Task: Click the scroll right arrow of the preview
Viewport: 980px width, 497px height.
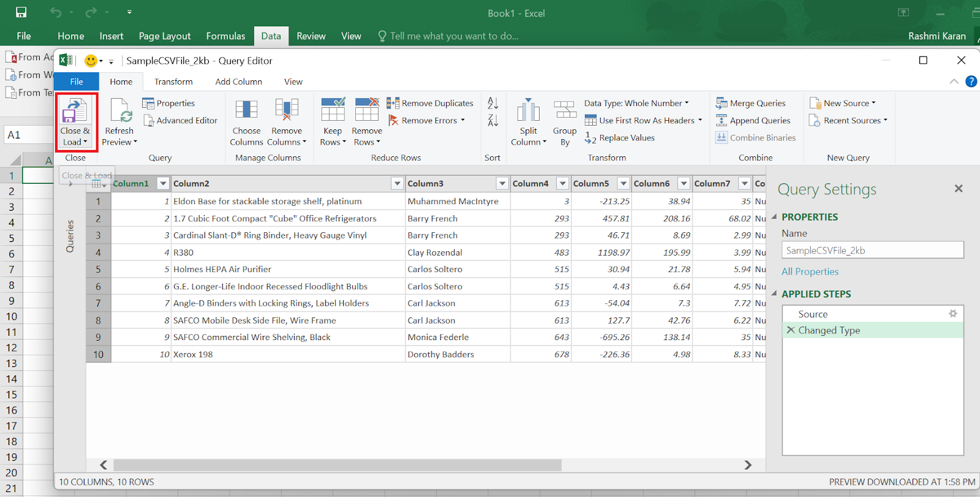Action: [x=748, y=465]
